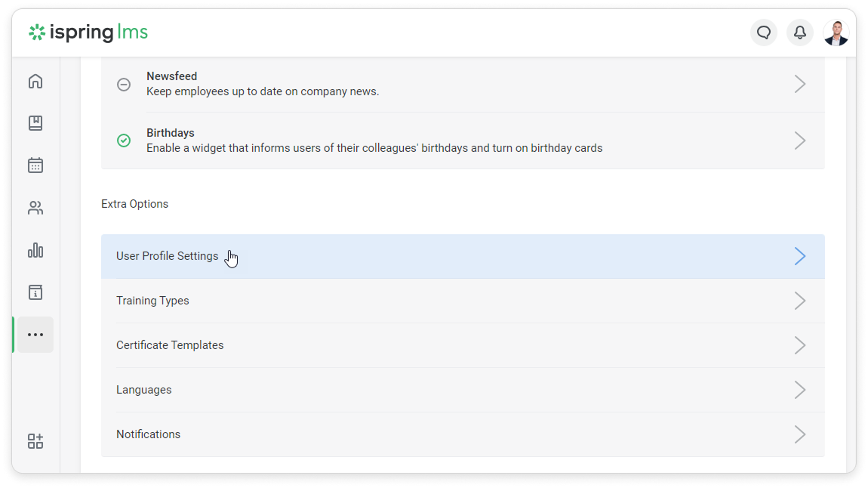Select the three-dots More sidebar item
Image resolution: width=868 pixels, height=488 pixels.
[x=35, y=335]
